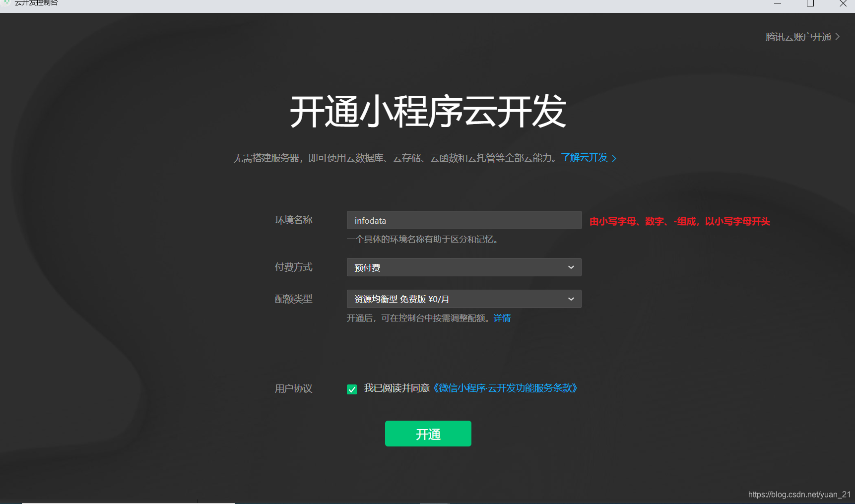Uncheck the 我已阅读并同意 agreement checkbox
Image resolution: width=855 pixels, height=504 pixels.
(352, 389)
